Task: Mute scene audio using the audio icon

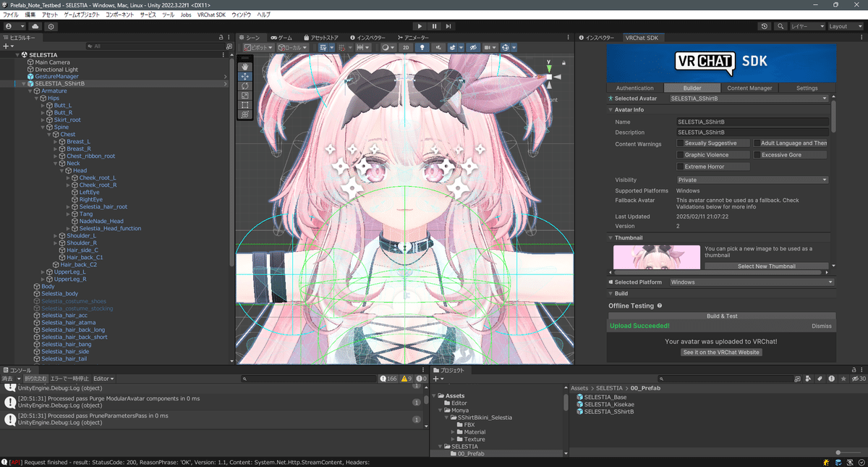Action: (x=437, y=46)
